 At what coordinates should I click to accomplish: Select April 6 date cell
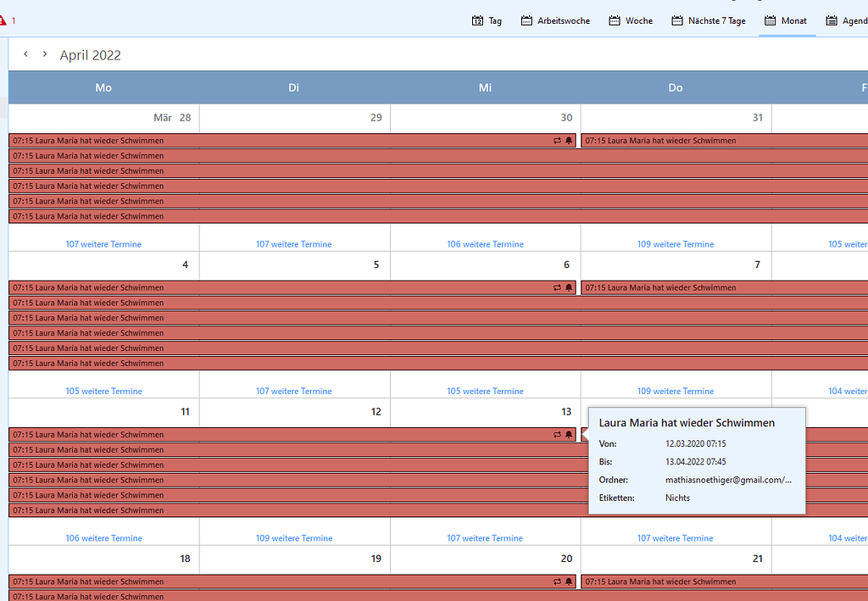pos(486,265)
